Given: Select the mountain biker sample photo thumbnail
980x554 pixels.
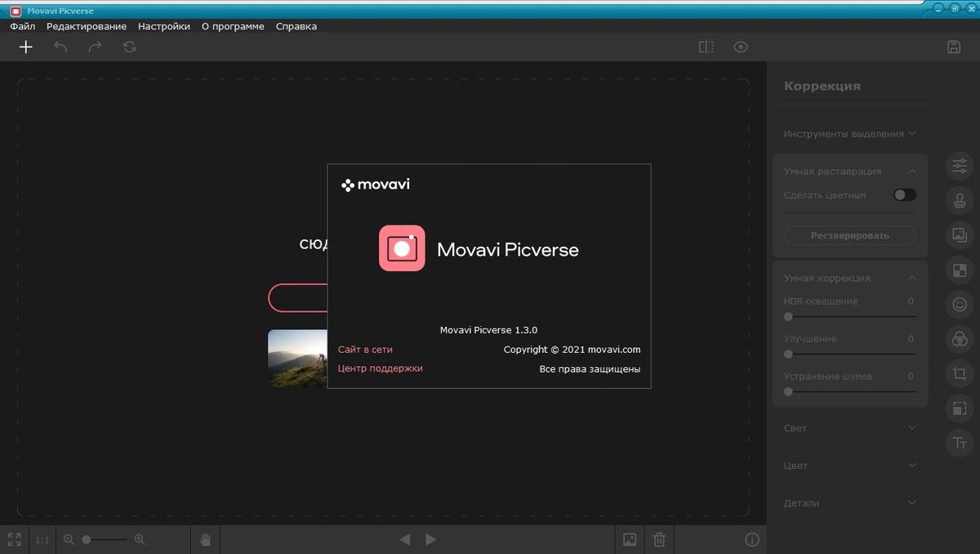Looking at the screenshot, I should 298,358.
